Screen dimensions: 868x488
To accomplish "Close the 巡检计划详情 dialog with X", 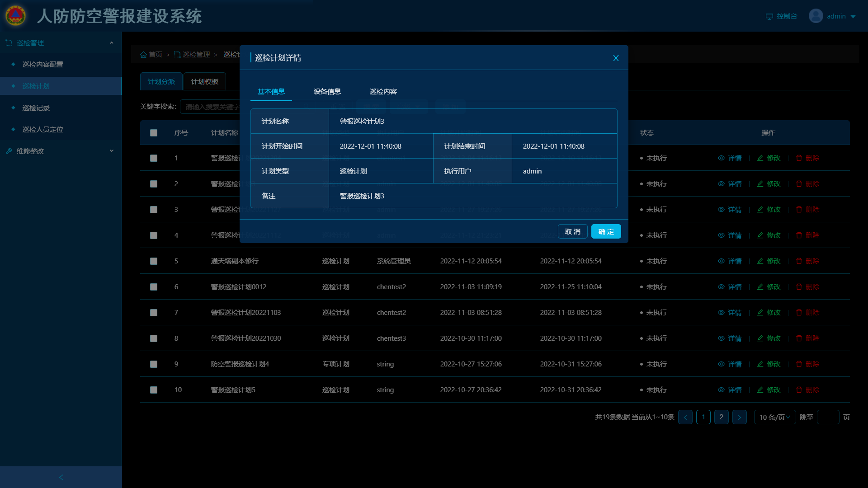I will click(x=616, y=58).
